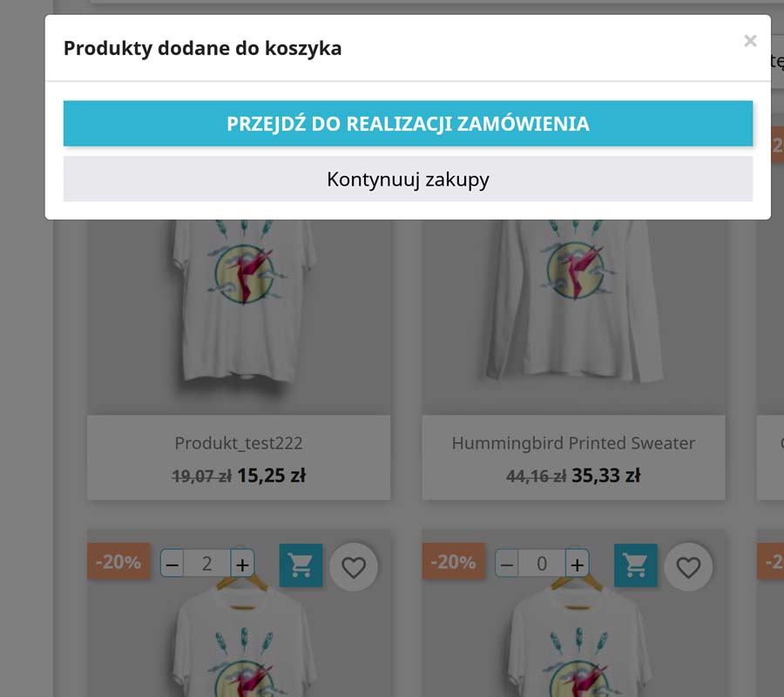The width and height of the screenshot is (784, 697).
Task: Add quantity-0 product to cart icon
Action: pyautogui.click(x=636, y=565)
